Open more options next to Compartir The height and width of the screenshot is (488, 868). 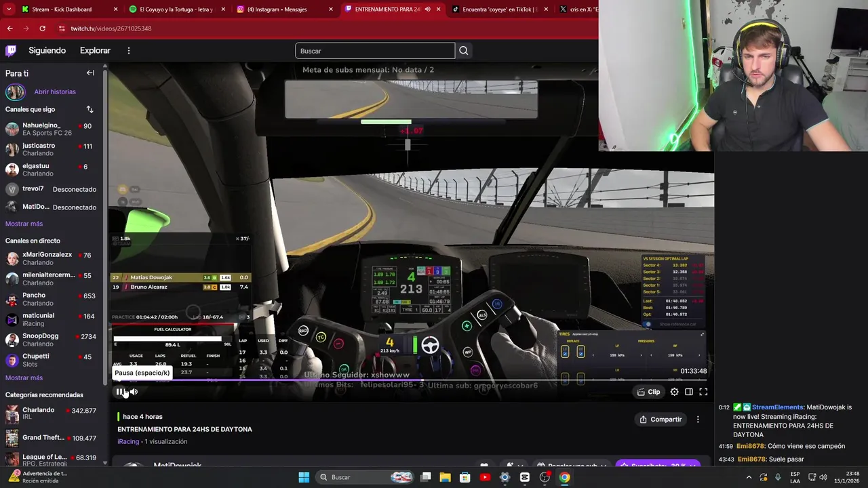pyautogui.click(x=698, y=420)
